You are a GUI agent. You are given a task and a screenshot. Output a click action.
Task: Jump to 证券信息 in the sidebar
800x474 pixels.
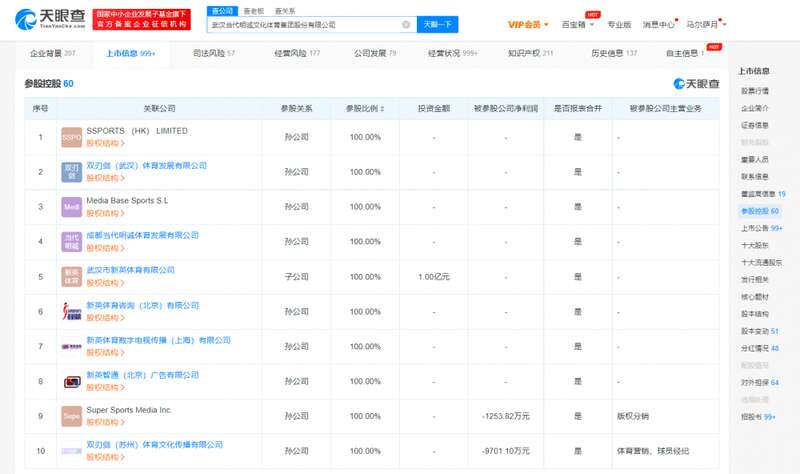[755, 125]
